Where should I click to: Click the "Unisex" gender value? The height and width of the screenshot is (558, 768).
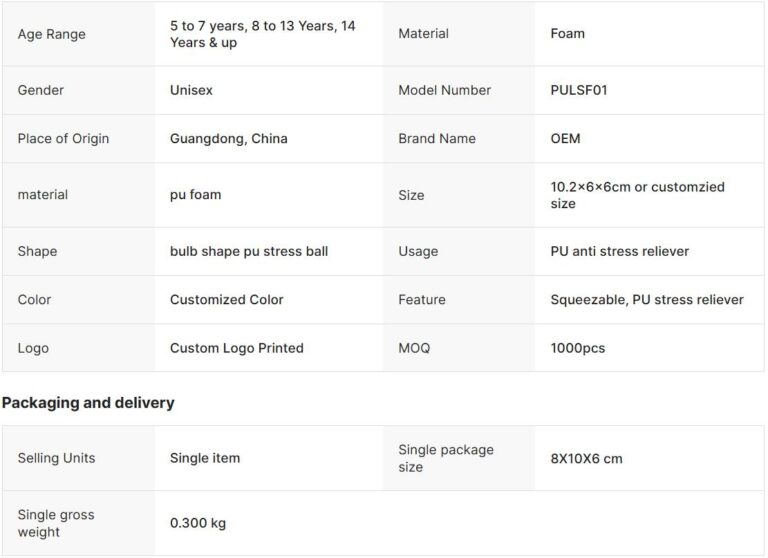click(191, 90)
